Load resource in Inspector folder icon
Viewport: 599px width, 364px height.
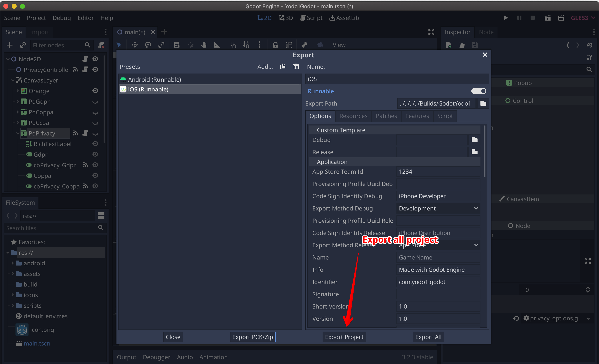461,45
